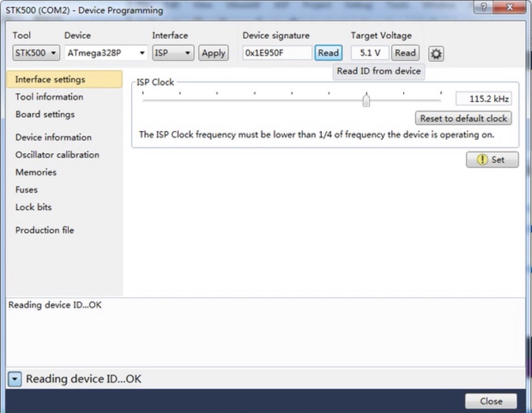Click the Target Voltage field 5.1 V

[x=370, y=53]
